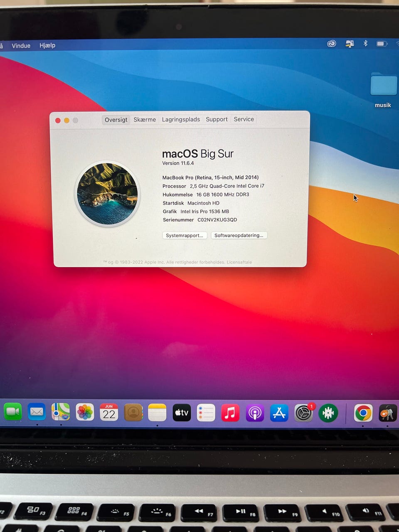The image size is (399, 532).
Task: Open Reminders app in the Dock
Action: tap(206, 413)
